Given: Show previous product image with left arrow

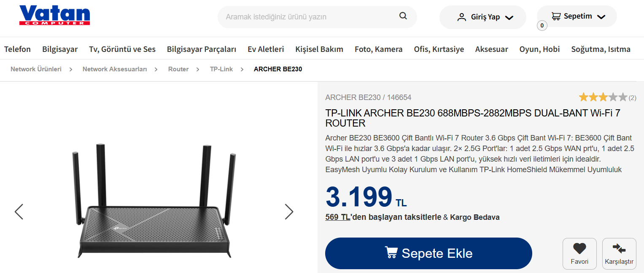Looking at the screenshot, I should 19,212.
